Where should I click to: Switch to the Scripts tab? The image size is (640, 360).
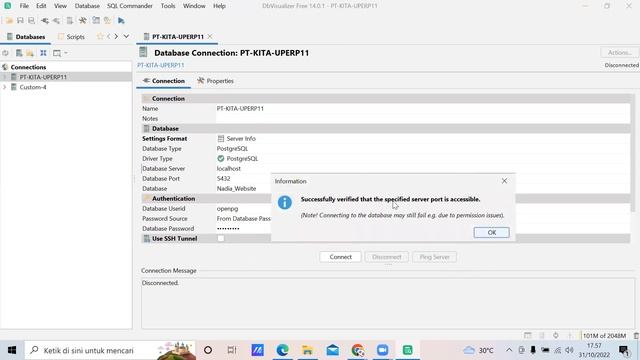click(71, 37)
